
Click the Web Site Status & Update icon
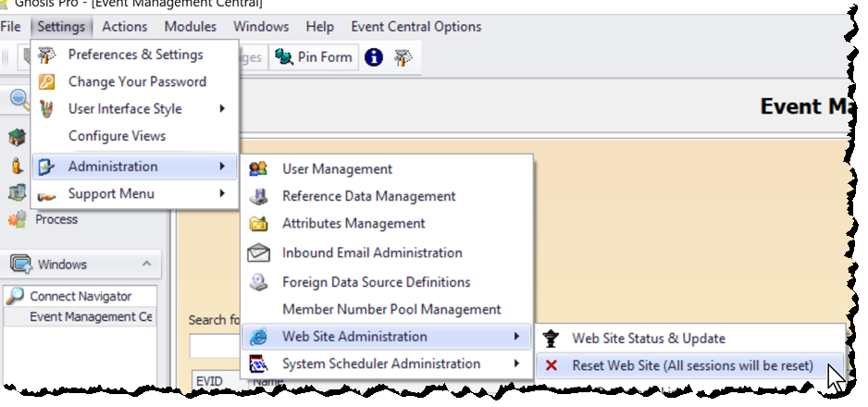(551, 339)
